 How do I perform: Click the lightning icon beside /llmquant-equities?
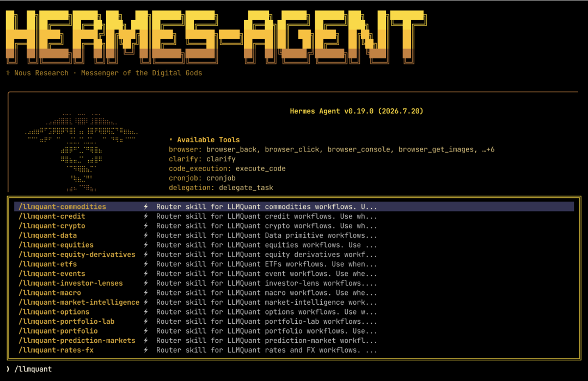click(146, 245)
